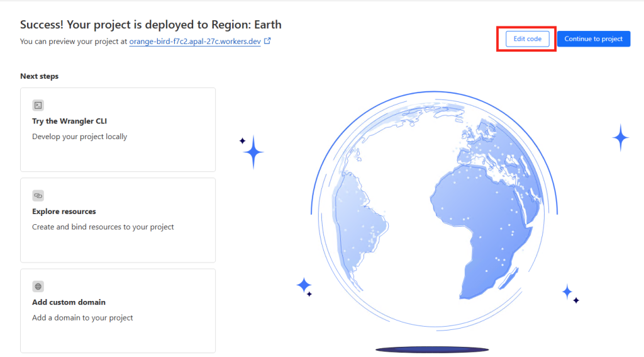The height and width of the screenshot is (357, 644).
Task: Click the Continue to project button
Action: 594,39
